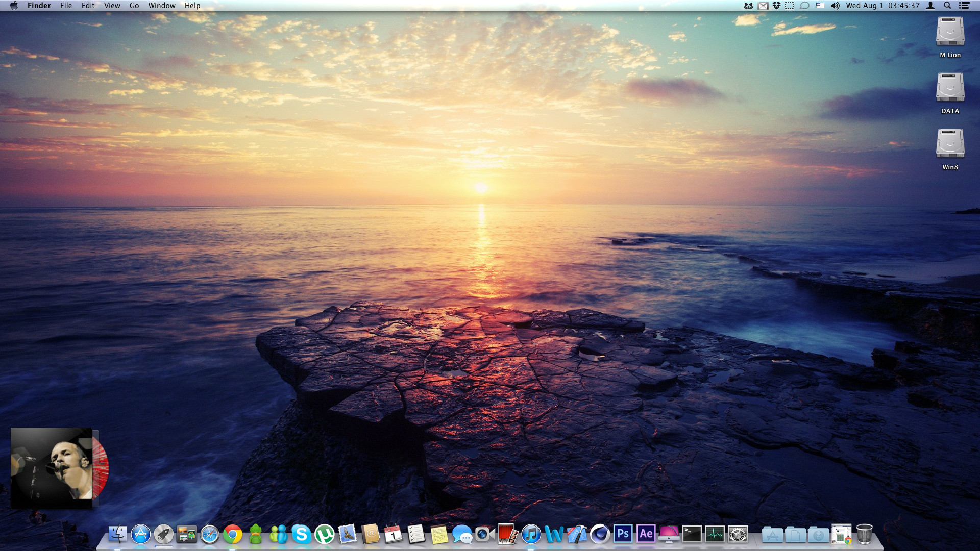Open Mail stamp icon in Dock
980x551 pixels.
click(348, 534)
